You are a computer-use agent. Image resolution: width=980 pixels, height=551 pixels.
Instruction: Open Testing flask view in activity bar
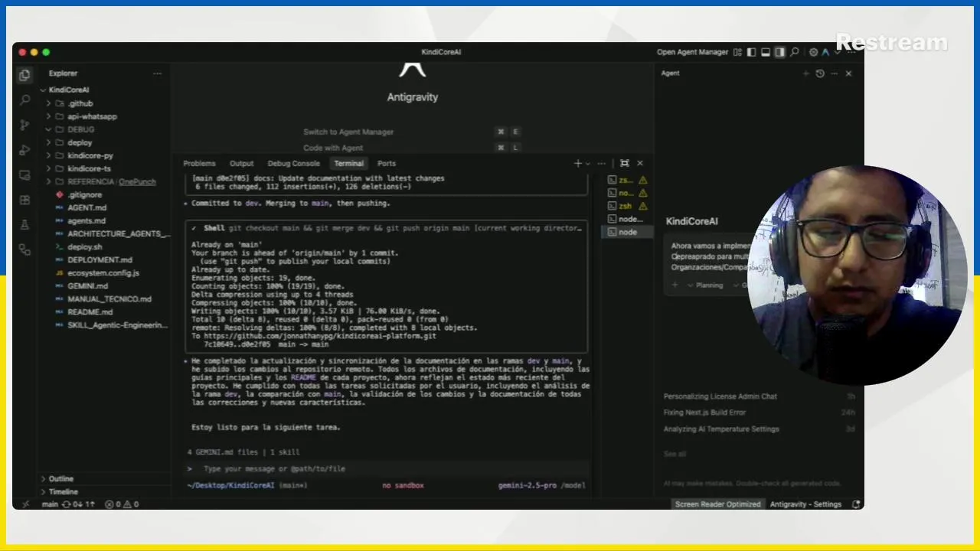(x=24, y=225)
